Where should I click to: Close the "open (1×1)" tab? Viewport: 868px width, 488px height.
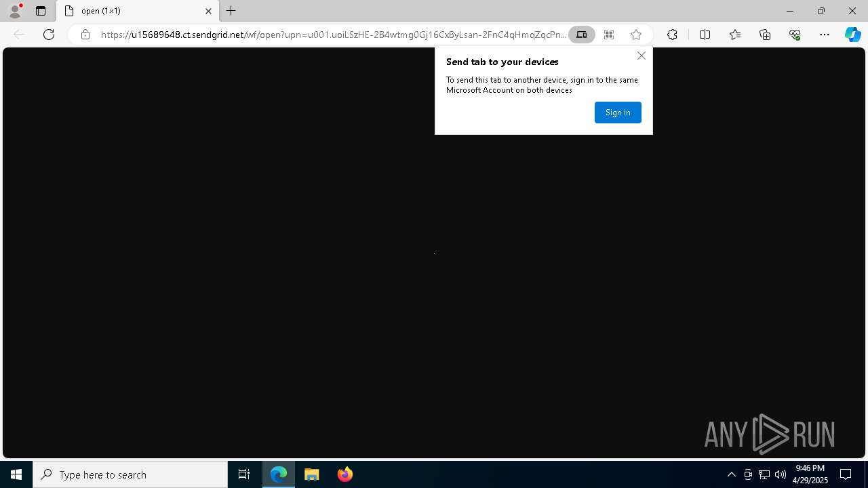click(208, 11)
